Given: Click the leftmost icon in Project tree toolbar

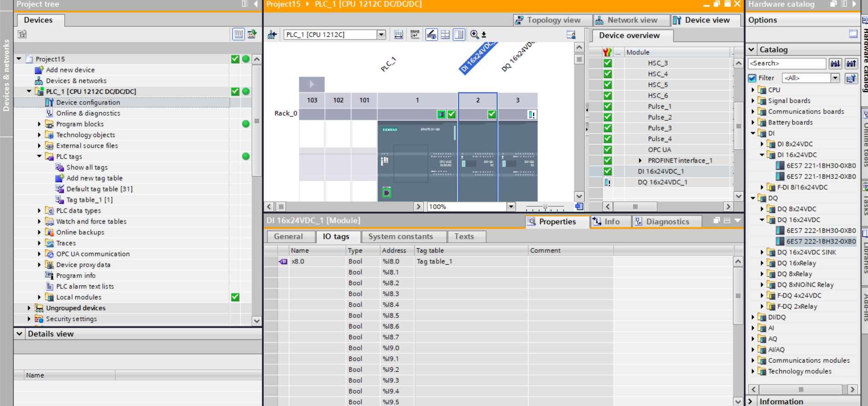Looking at the screenshot, I should (x=22, y=34).
